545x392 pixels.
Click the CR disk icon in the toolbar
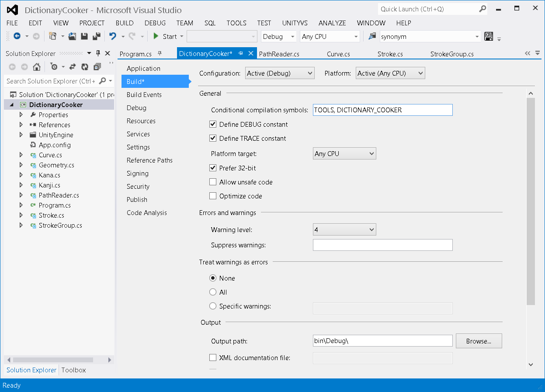(x=489, y=36)
